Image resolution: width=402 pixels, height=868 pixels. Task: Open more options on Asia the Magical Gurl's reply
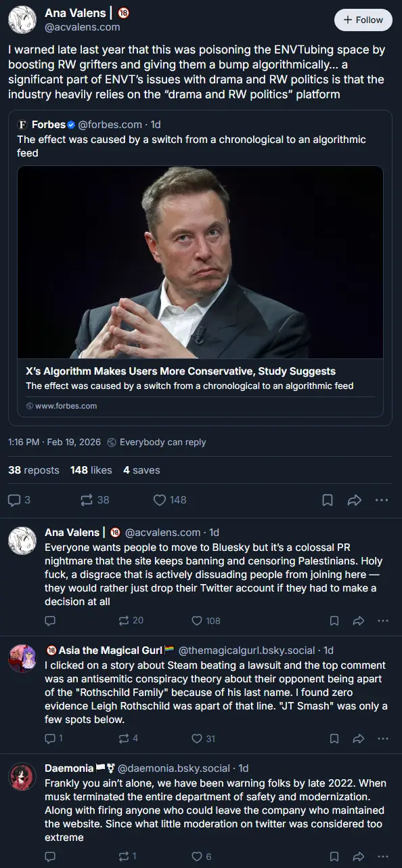coord(383,739)
